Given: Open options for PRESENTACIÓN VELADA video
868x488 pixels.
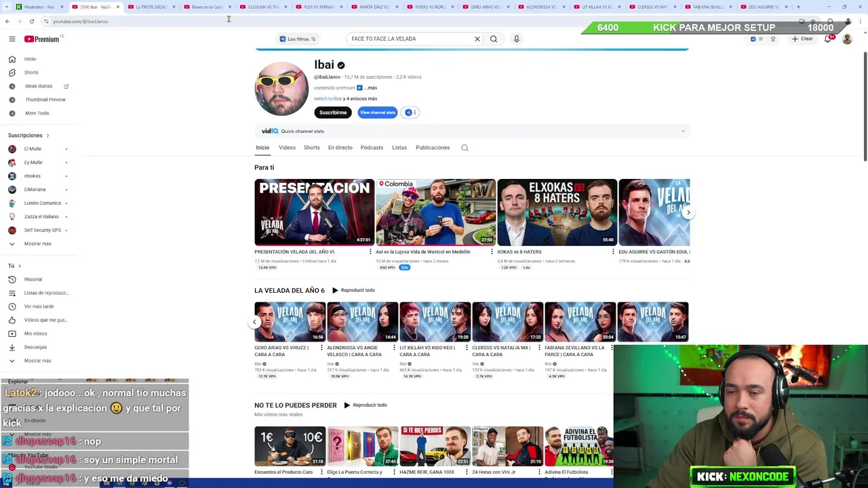Looking at the screenshot, I should click(370, 252).
